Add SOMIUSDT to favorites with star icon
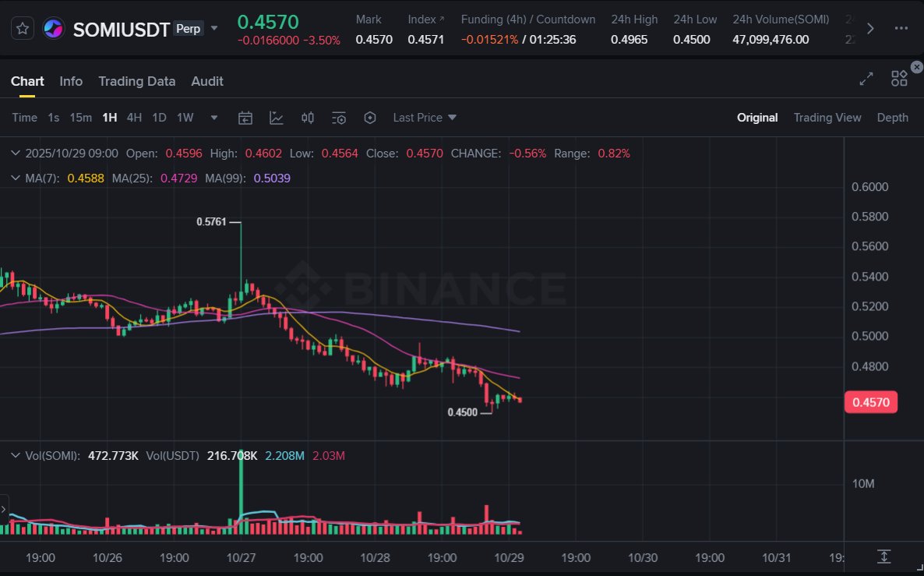Viewport: 924px width, 576px height. coord(23,28)
